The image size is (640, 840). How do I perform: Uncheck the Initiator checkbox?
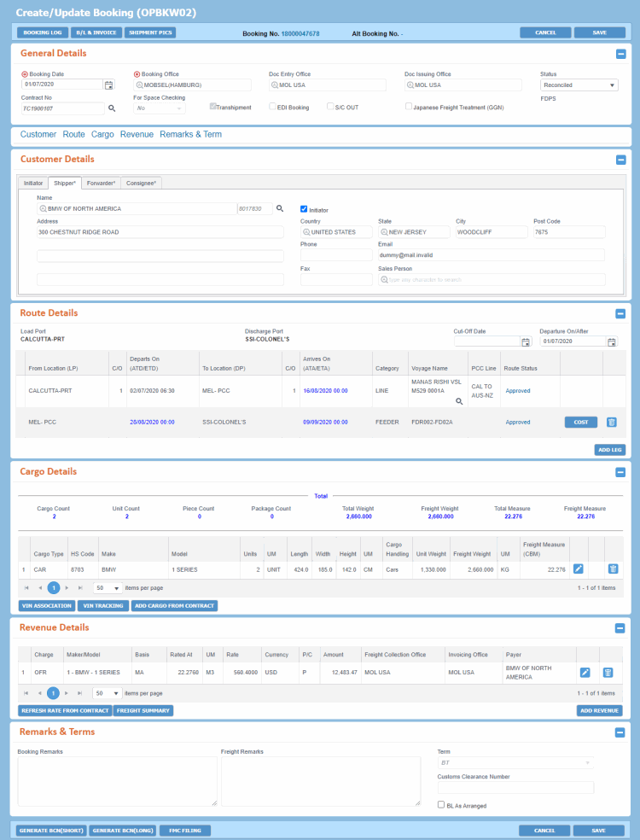(x=304, y=209)
